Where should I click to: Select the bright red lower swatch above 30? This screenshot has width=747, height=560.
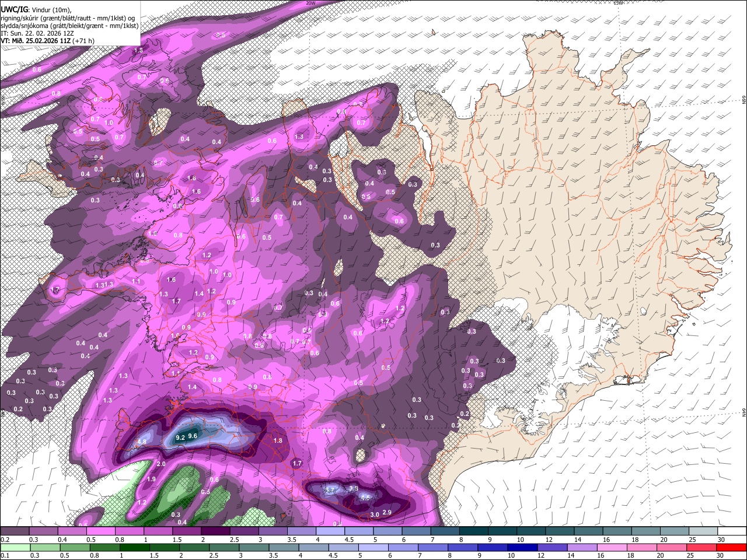(x=732, y=548)
